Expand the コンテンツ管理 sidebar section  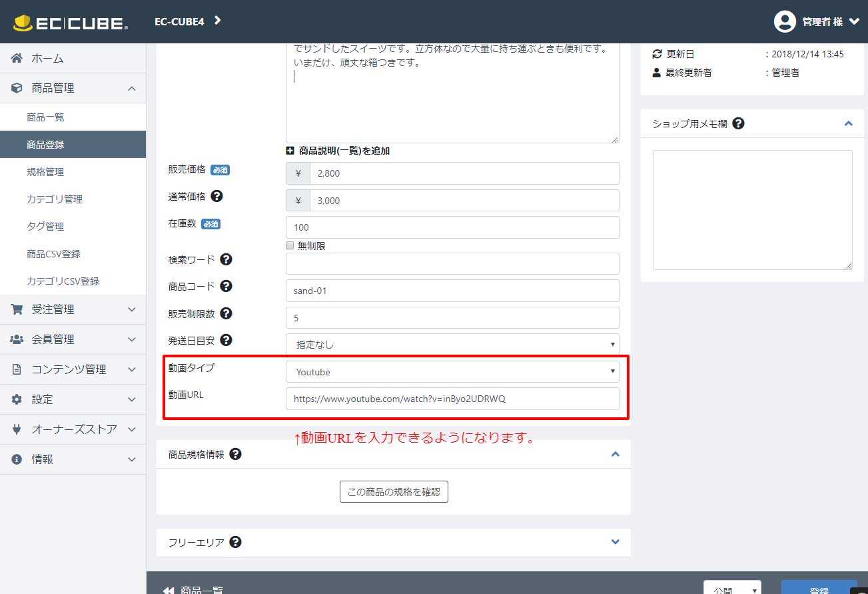point(132,369)
